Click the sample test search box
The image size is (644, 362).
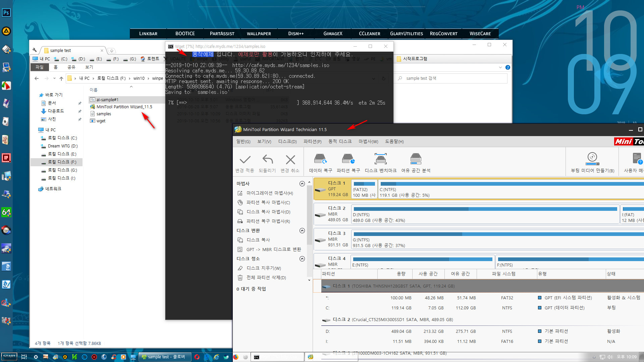click(451, 78)
